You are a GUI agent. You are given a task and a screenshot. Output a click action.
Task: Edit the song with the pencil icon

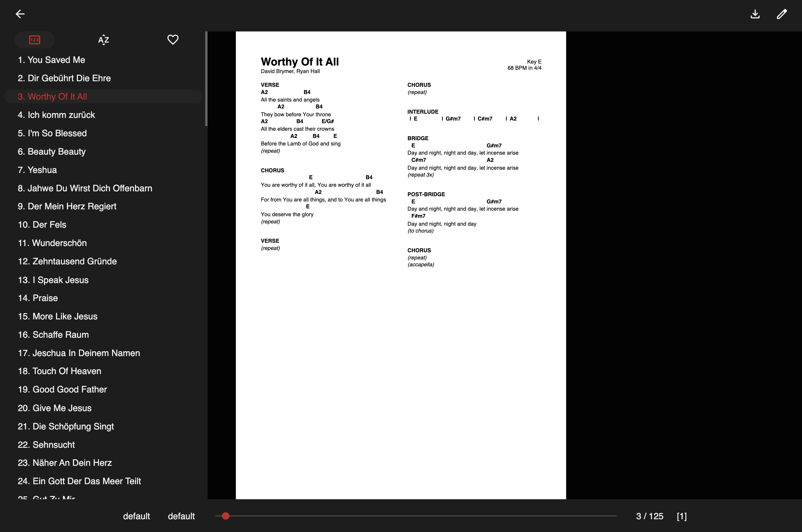(x=782, y=14)
